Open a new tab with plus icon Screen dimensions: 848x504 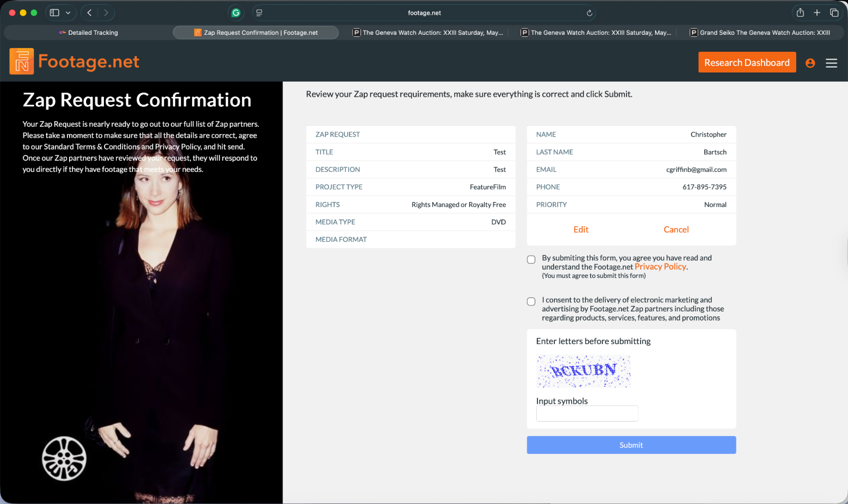(x=817, y=13)
